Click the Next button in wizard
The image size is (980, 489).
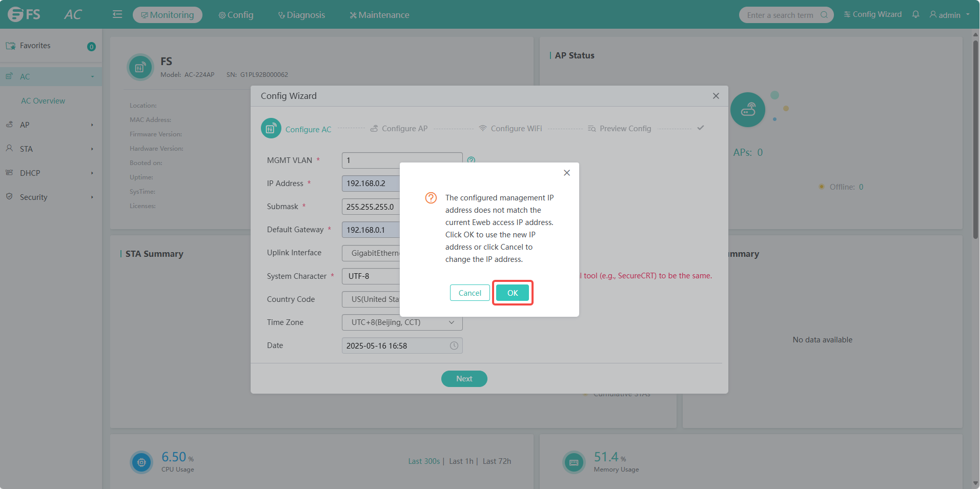point(464,379)
